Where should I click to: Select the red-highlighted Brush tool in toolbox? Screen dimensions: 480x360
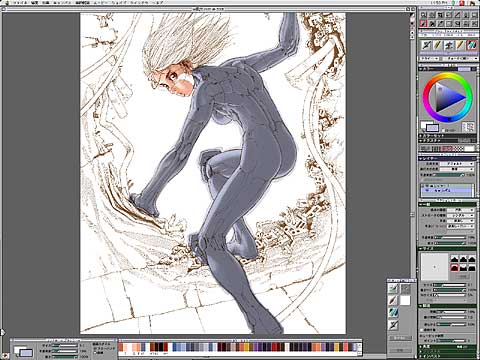click(x=424, y=23)
